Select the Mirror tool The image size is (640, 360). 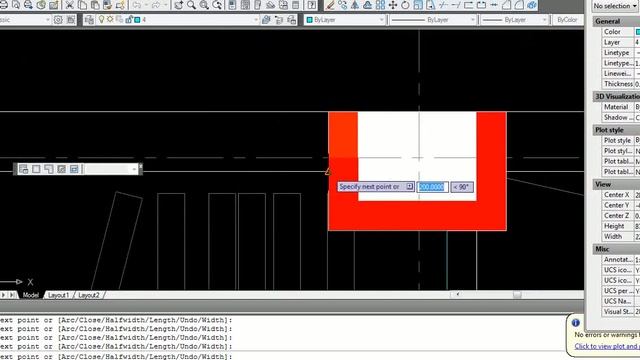[355, 5]
